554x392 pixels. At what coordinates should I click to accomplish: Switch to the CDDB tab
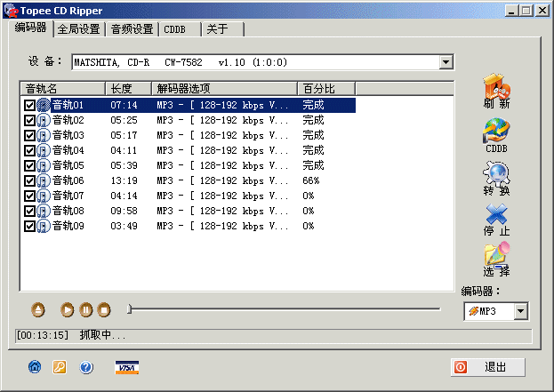click(180, 29)
